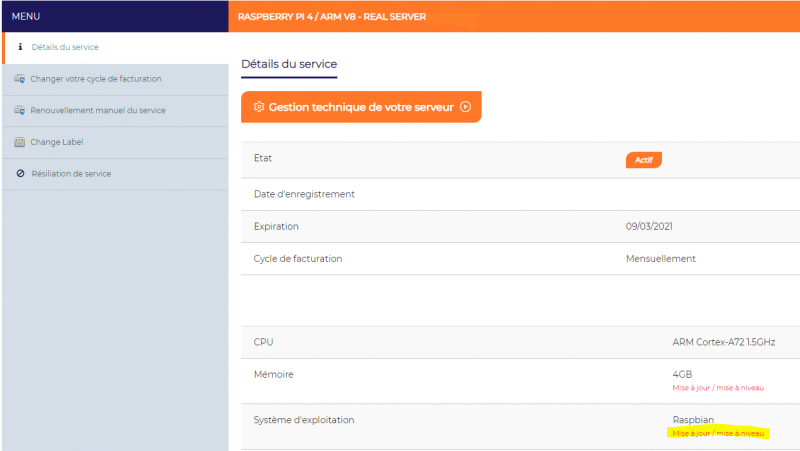Viewport: 800px width, 451px height.
Task: Select Renouvellement manuel du service
Action: click(x=115, y=111)
